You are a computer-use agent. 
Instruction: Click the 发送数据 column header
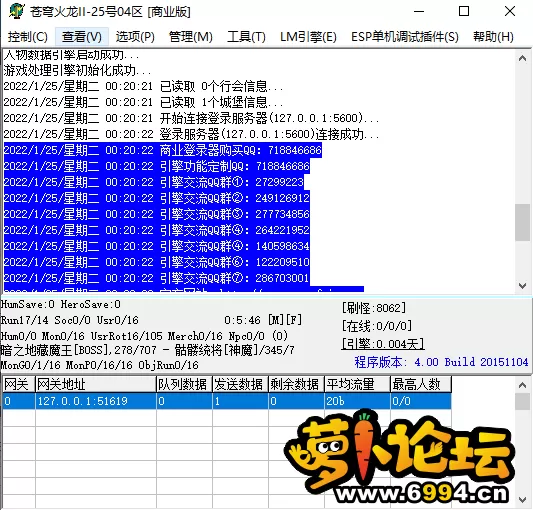pos(240,385)
